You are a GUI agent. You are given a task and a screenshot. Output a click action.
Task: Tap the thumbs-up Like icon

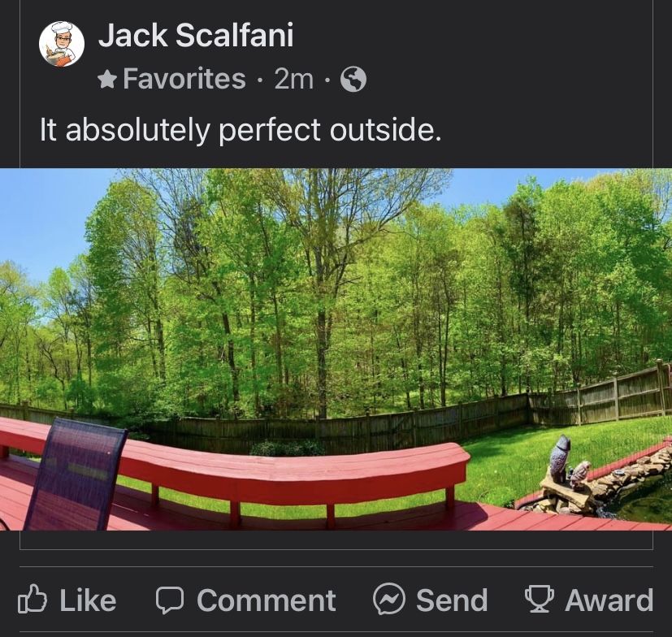click(x=33, y=599)
